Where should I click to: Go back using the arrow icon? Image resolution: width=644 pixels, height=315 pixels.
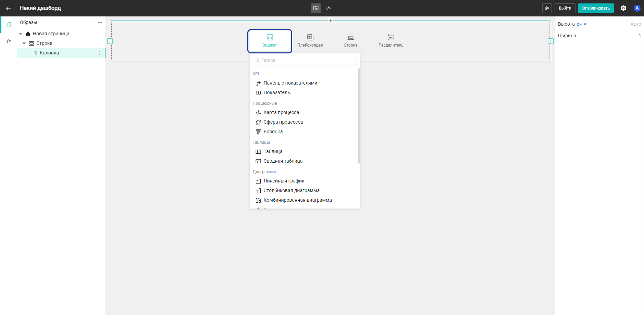tap(9, 8)
